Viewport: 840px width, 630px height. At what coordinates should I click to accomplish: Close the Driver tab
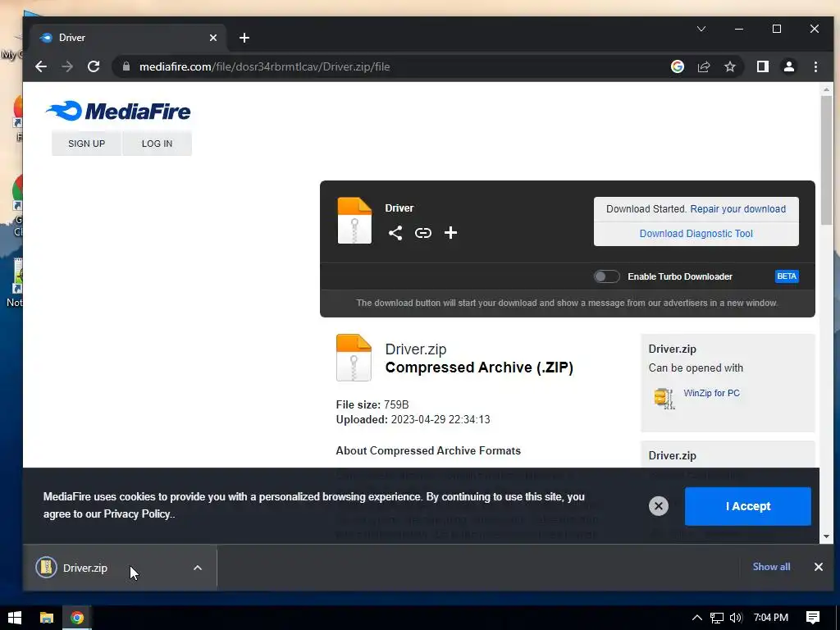(x=213, y=38)
